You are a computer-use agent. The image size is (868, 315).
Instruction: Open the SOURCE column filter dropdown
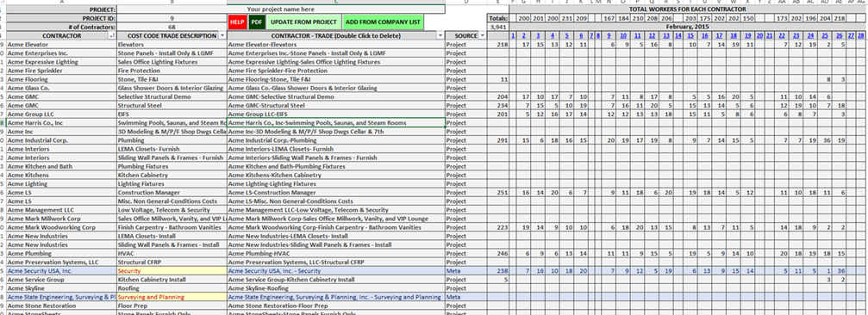482,36
